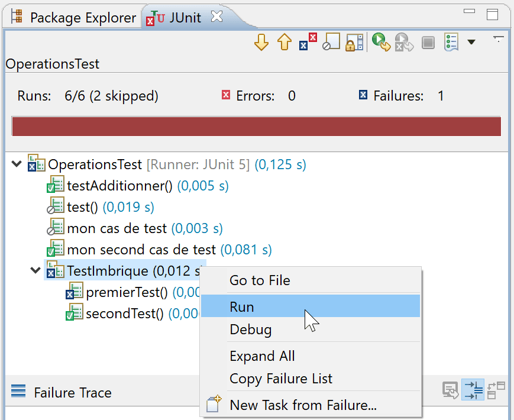Choose Expand All from context menu

coord(311,356)
